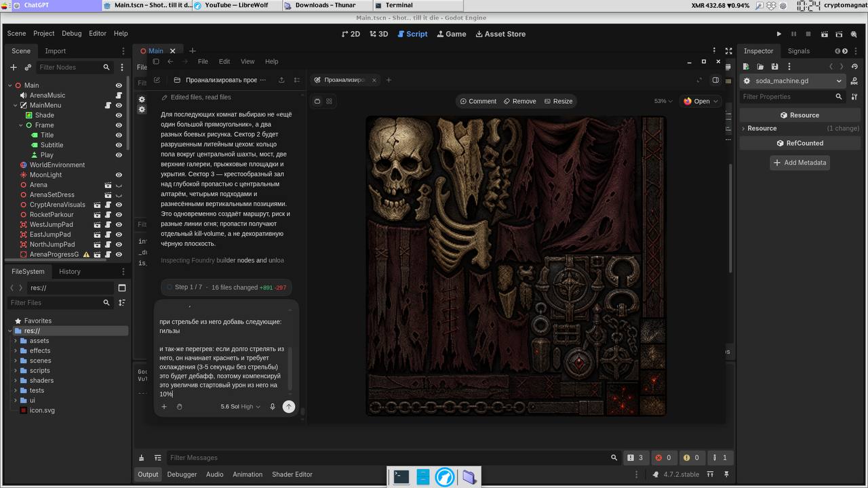
Task: Show the hidden Arena node
Action: (x=119, y=185)
